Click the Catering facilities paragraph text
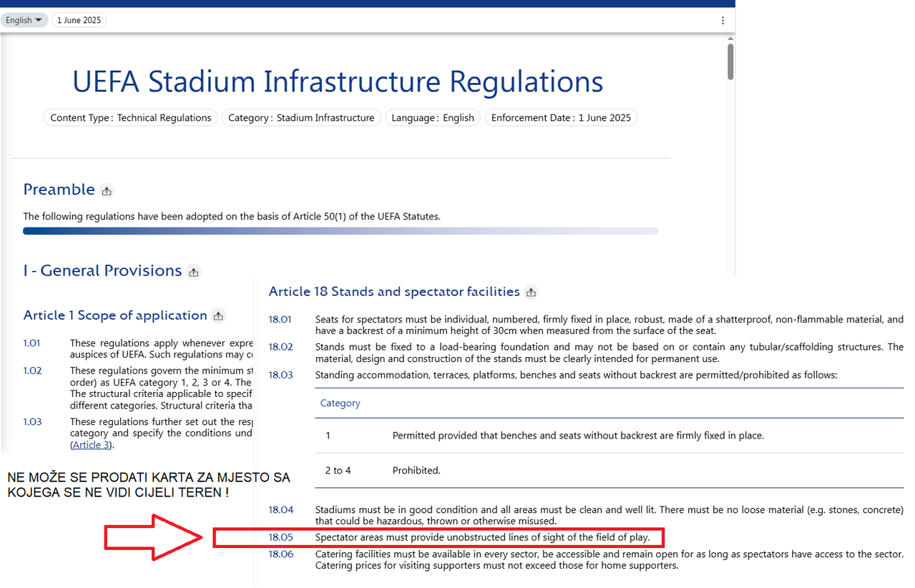The image size is (915, 588). (x=609, y=560)
